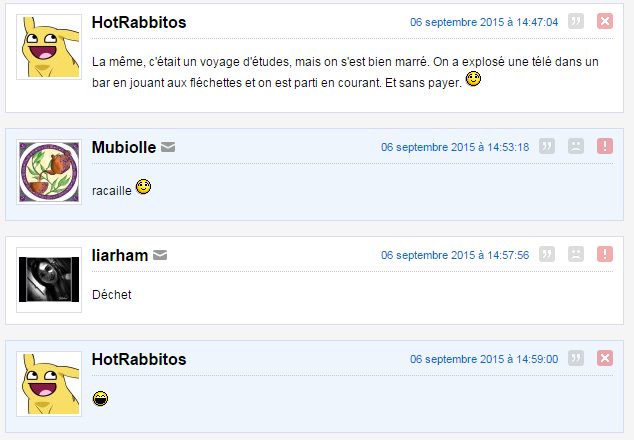Open permalink dated 06 septembre 2015 à 14:59:00
This screenshot has height=440, width=634.
[x=484, y=359]
